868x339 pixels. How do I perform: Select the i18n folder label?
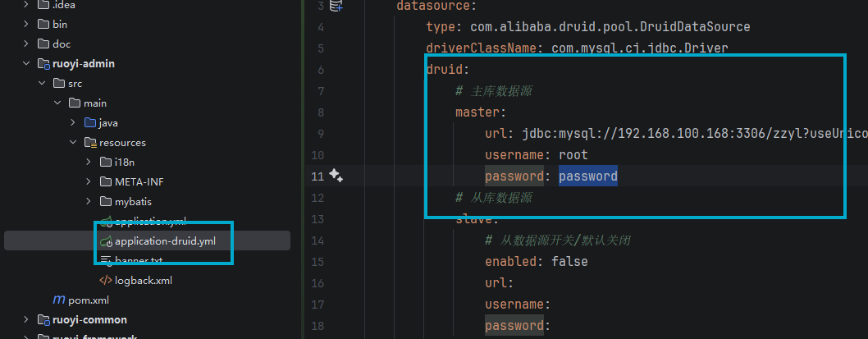[125, 163]
